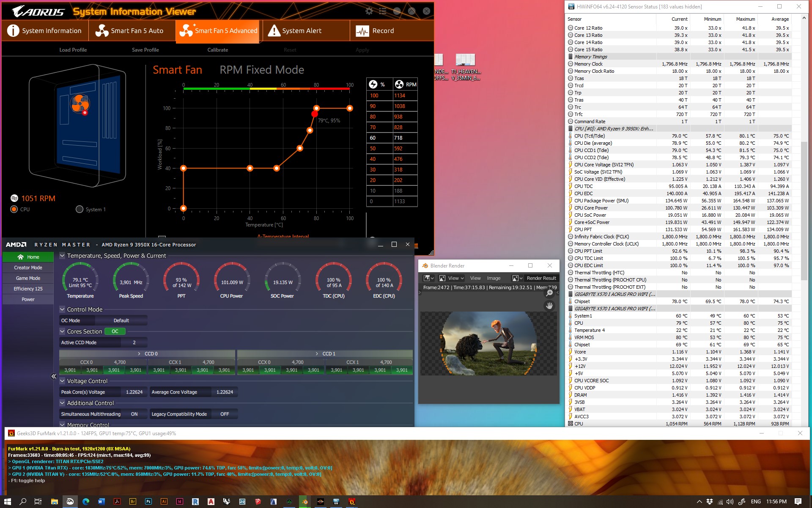
Task: Click Save Profile in AORUS viewer
Action: coord(145,50)
